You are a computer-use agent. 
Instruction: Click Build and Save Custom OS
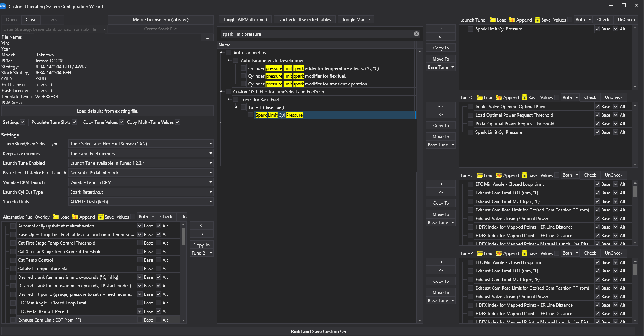318,332
